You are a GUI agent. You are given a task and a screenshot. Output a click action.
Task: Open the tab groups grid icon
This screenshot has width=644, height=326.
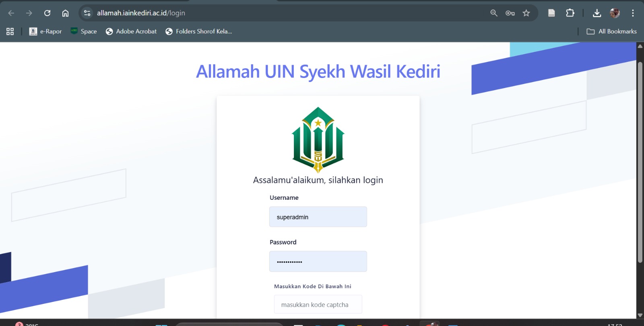coord(10,31)
